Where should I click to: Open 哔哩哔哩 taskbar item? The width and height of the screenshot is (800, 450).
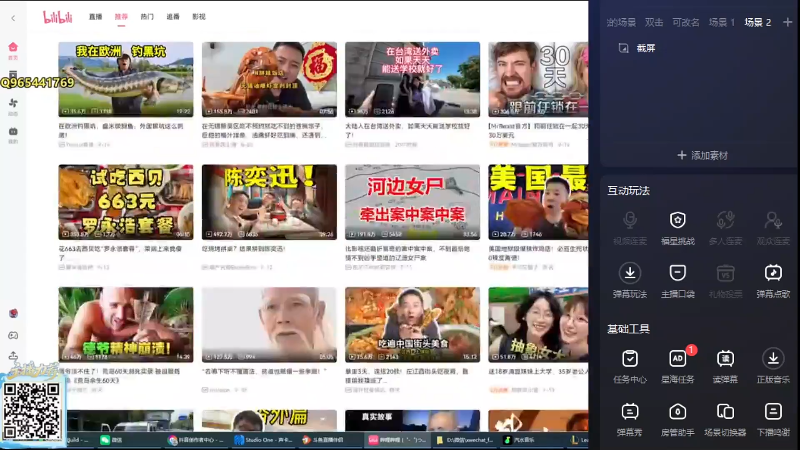[397, 440]
